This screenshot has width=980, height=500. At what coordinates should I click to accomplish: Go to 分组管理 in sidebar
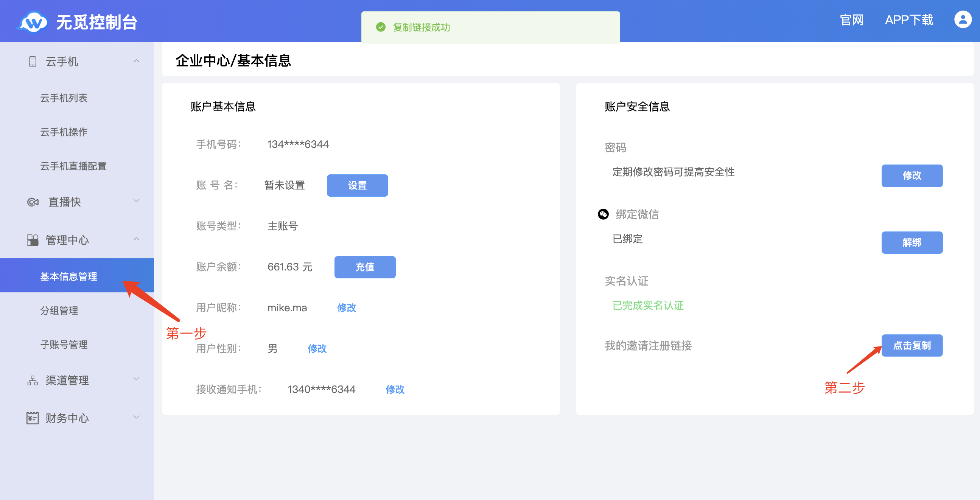[59, 311]
